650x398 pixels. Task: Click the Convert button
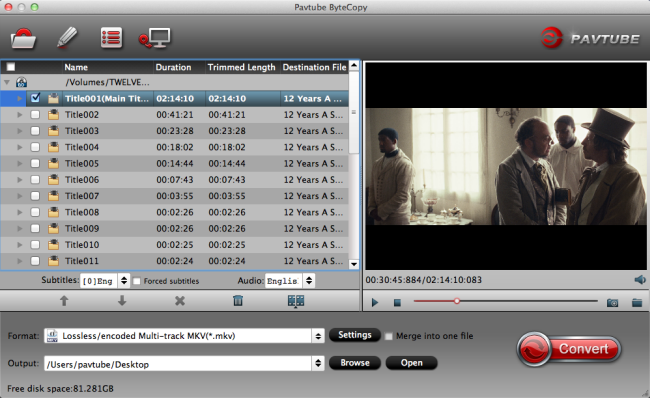569,349
